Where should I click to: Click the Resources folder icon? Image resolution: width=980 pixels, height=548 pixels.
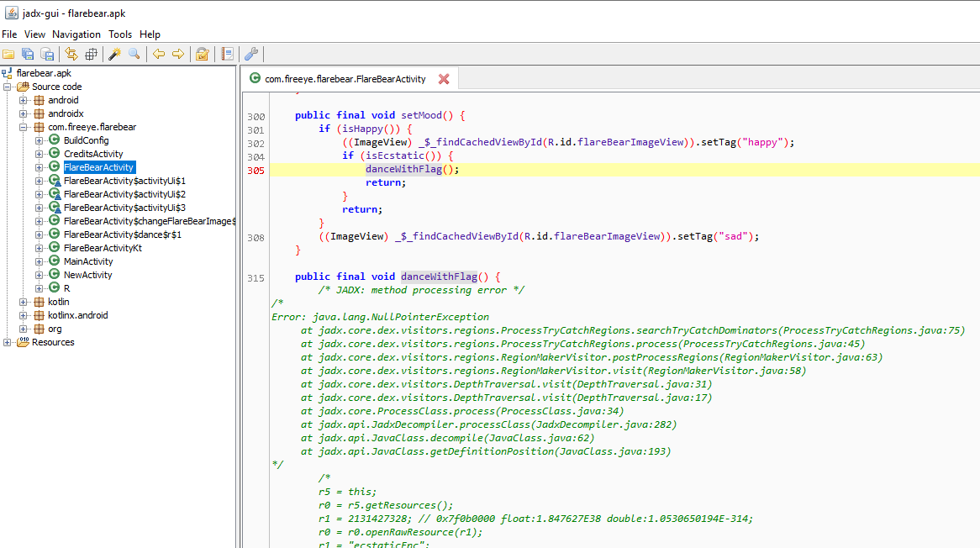pos(24,342)
